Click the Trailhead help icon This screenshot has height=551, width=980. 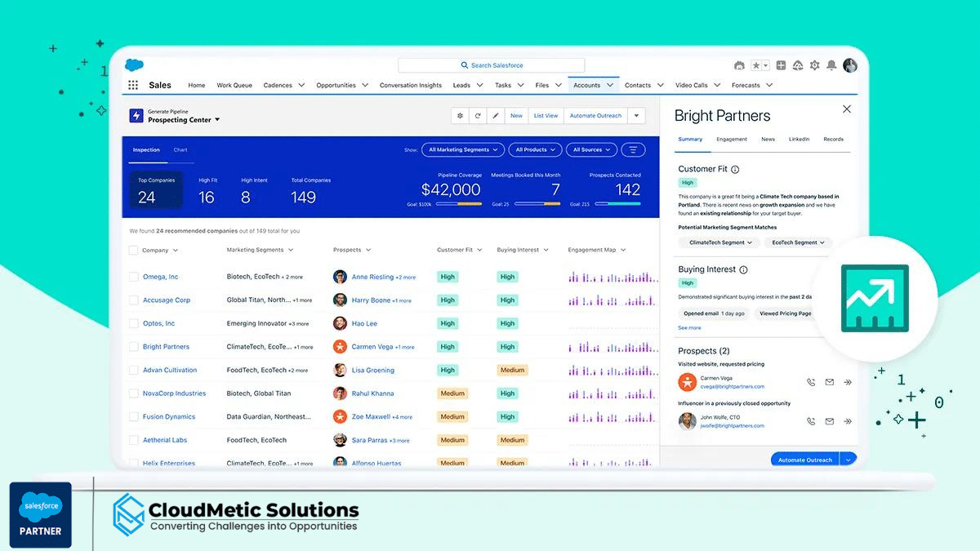click(798, 65)
